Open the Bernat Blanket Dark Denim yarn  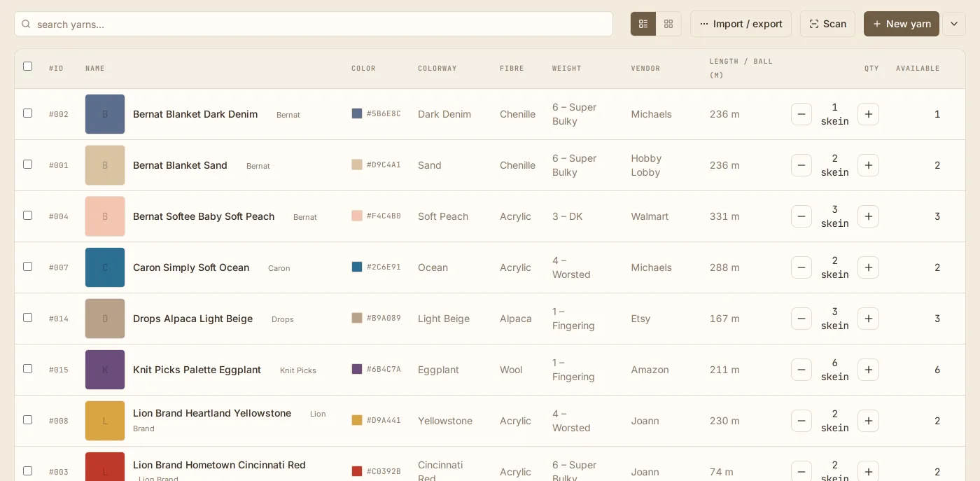[x=195, y=114]
